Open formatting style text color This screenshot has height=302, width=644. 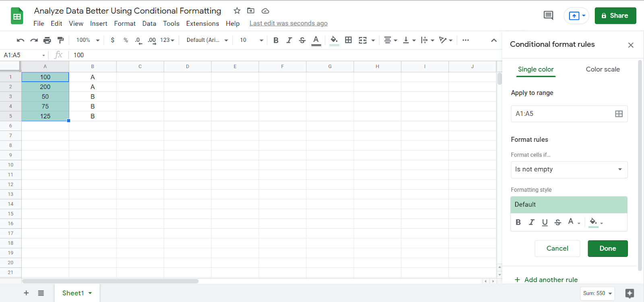[x=574, y=222]
